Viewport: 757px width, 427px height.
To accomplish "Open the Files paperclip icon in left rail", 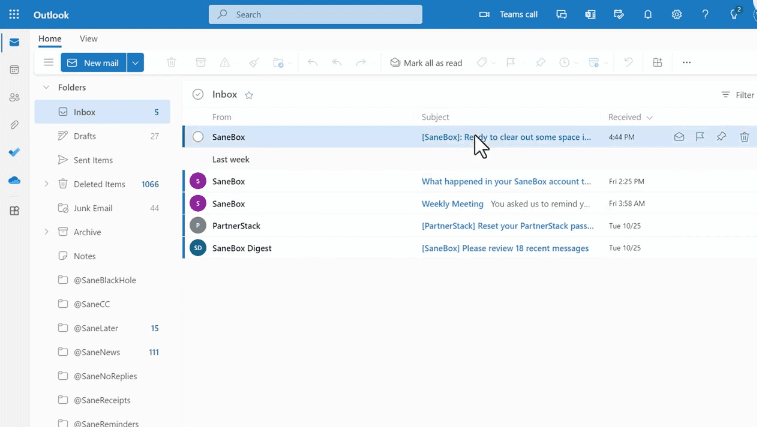I will [14, 125].
